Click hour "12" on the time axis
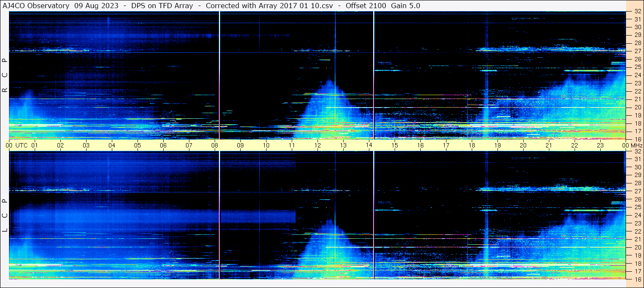644x288 pixels. click(x=318, y=145)
